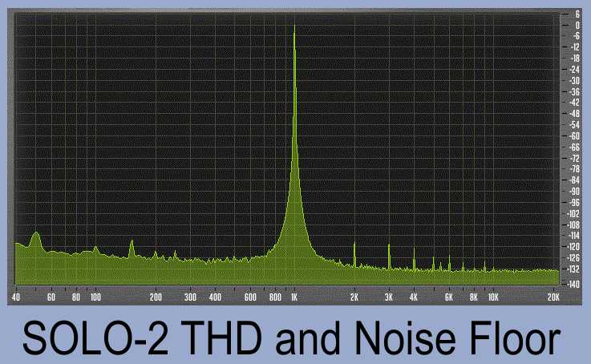Click the -140 dB level scale label

pos(573,285)
